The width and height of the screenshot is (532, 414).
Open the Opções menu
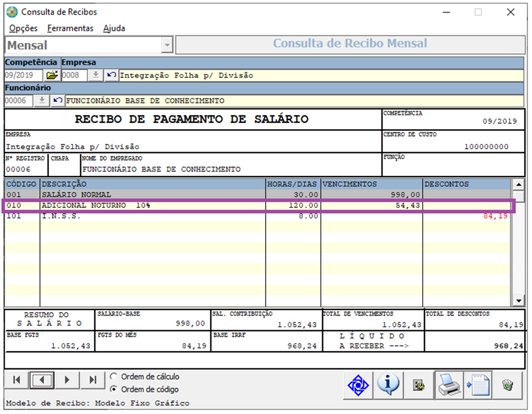(23, 28)
